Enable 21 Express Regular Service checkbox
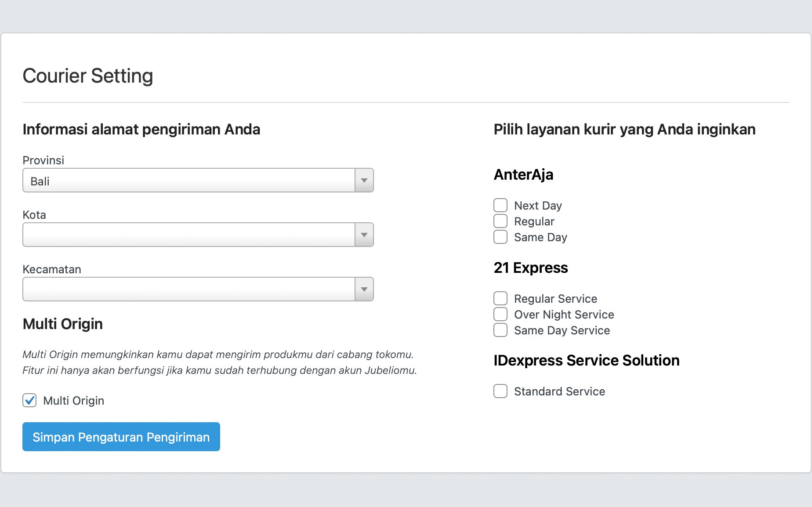Screen dimensions: 812x507 pos(500,298)
